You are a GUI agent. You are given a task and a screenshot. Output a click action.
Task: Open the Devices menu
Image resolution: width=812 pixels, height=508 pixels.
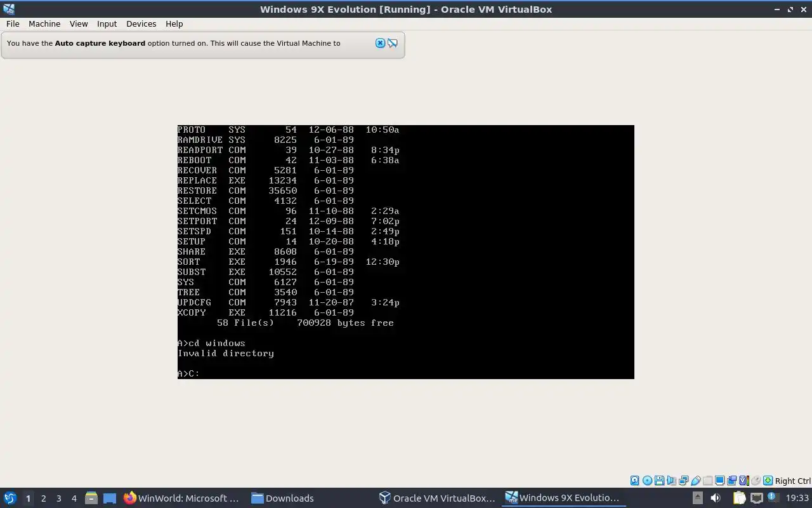[141, 23]
